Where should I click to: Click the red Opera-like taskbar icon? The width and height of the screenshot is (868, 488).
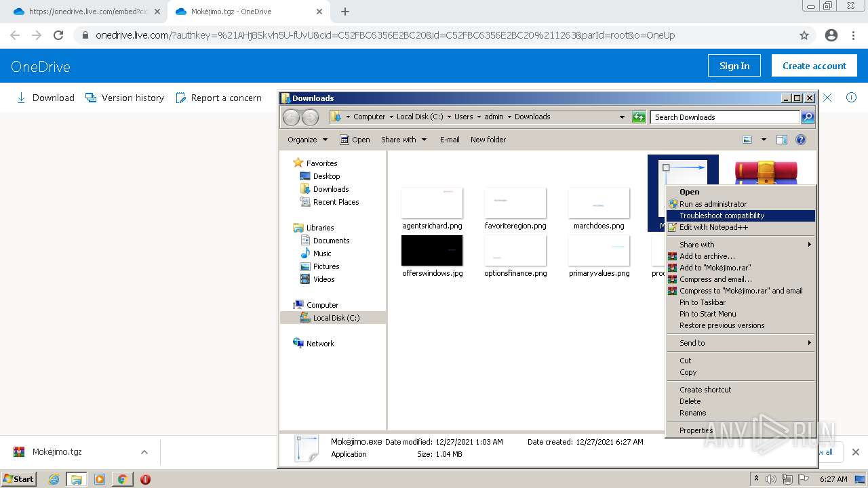(x=145, y=479)
